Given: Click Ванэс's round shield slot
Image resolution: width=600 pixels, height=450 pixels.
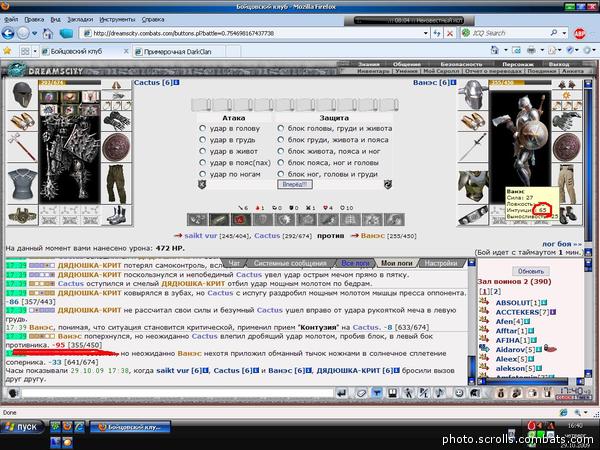Looking at the screenshot, I should click(x=567, y=147).
